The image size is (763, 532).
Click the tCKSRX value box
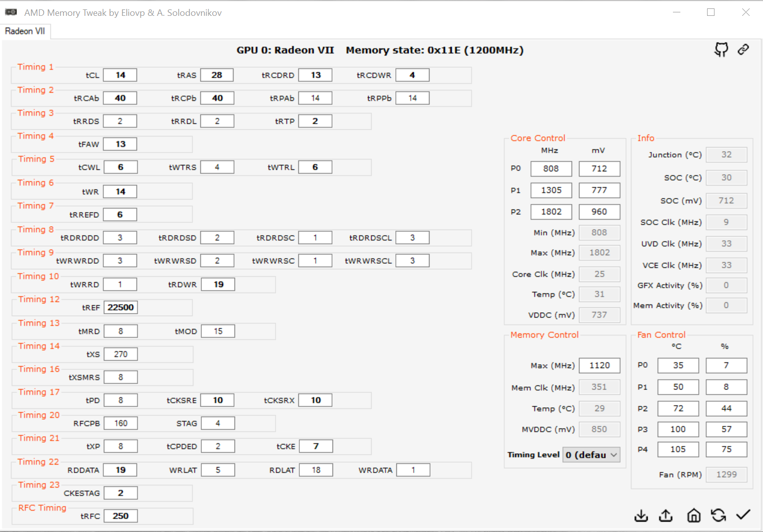pyautogui.click(x=316, y=400)
